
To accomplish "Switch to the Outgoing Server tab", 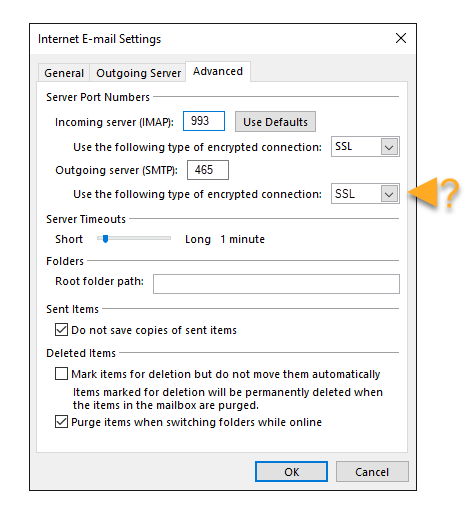I will point(138,73).
